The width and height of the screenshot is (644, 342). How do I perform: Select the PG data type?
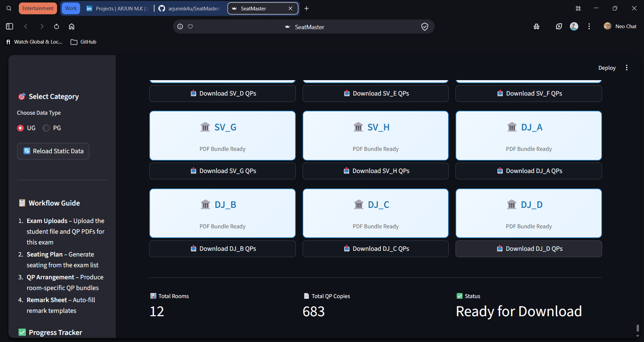coord(52,128)
